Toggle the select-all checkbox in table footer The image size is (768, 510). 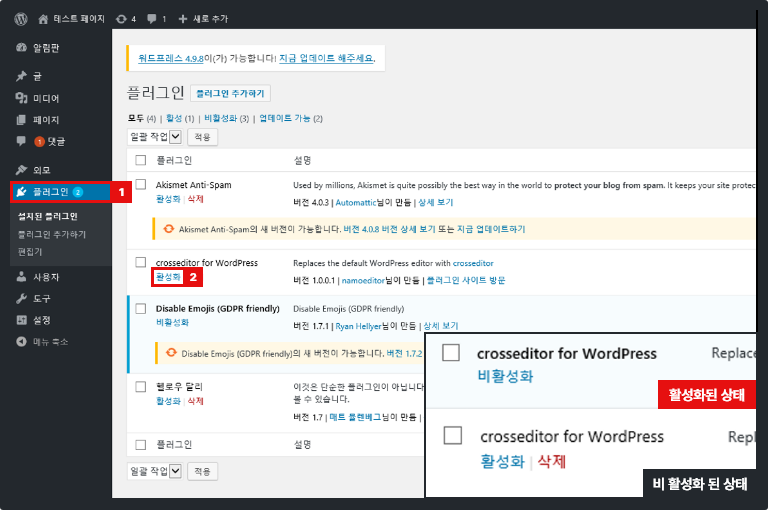(141, 444)
